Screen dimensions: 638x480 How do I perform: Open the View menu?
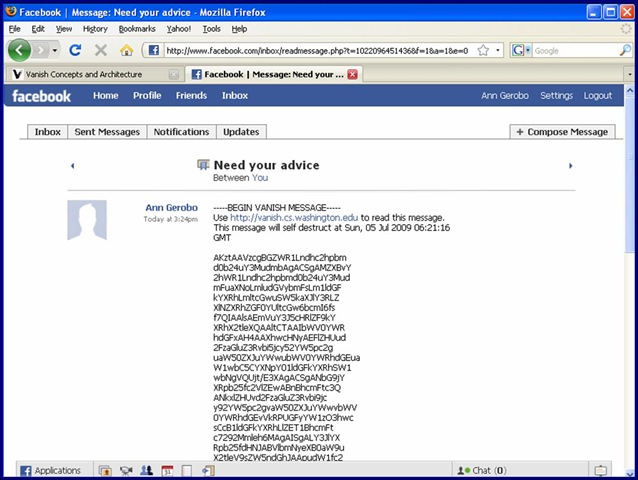[64, 29]
